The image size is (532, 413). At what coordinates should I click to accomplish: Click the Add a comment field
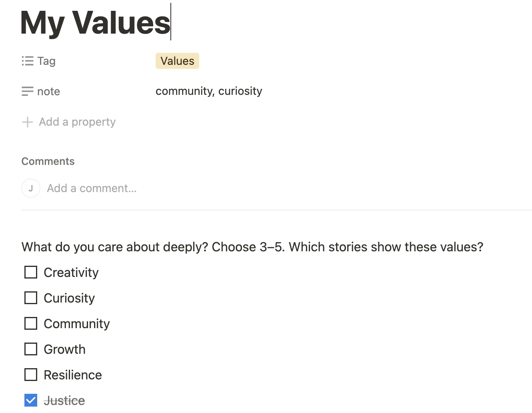pos(92,188)
